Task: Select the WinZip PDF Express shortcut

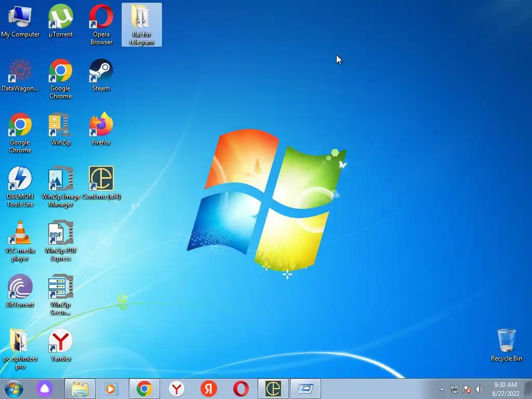Action: click(x=60, y=242)
